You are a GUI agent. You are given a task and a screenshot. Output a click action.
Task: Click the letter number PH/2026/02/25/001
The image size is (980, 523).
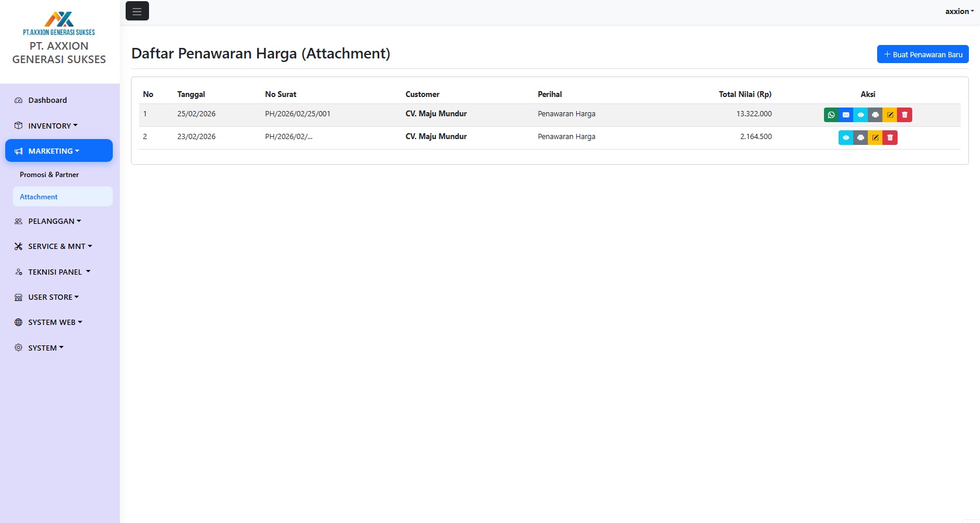click(x=297, y=114)
